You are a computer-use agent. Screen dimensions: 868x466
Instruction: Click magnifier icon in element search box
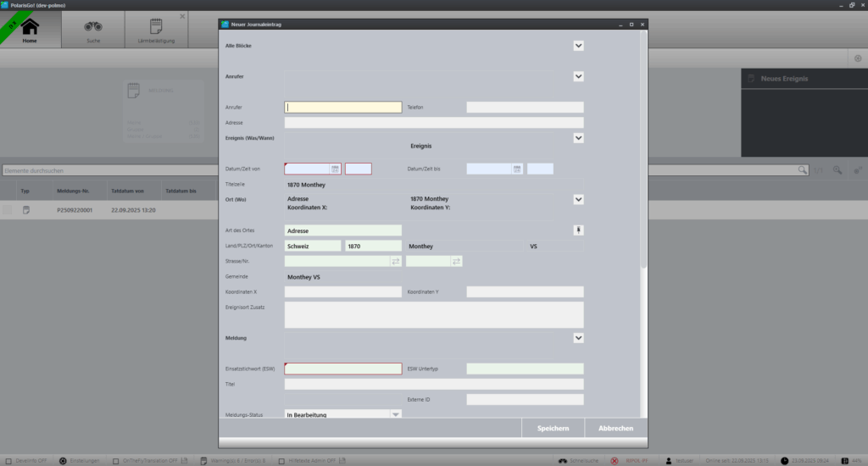click(x=802, y=170)
